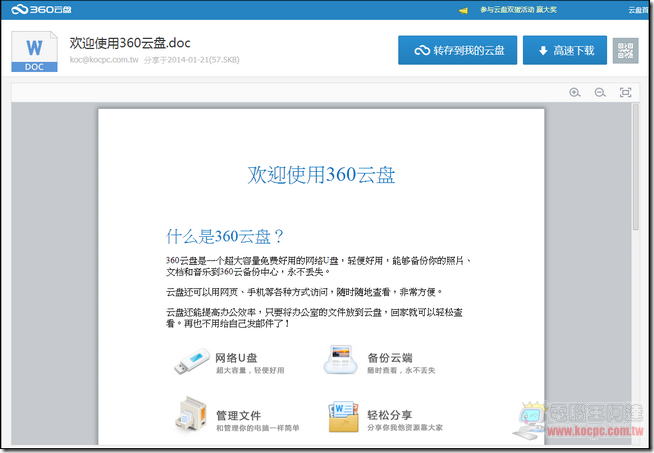The width and height of the screenshot is (654, 453).
Task: Click the 轻松分享 folder icon
Action: (343, 417)
